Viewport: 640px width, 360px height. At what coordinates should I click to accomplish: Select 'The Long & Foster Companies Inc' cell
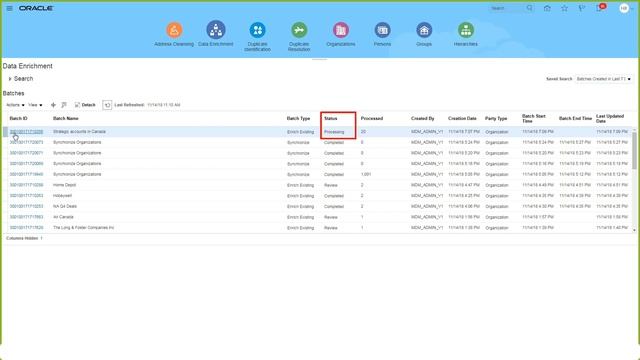point(84,227)
